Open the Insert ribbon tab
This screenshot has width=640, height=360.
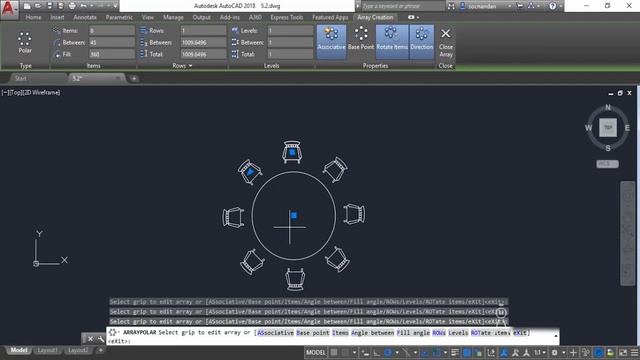tap(57, 17)
